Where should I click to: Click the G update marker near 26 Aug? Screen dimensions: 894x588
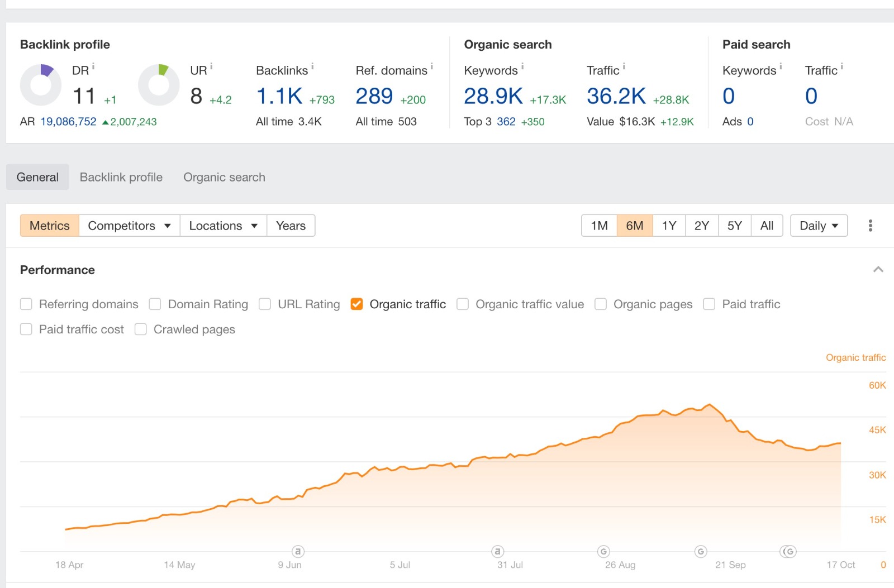pyautogui.click(x=603, y=552)
